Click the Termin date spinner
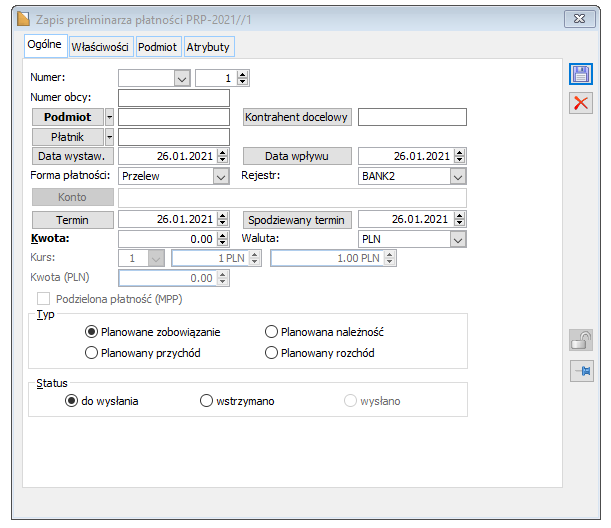The image size is (611, 528). click(x=223, y=219)
